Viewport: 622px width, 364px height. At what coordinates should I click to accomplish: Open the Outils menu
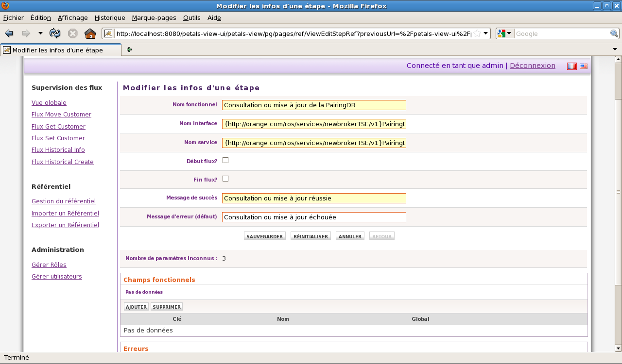(x=191, y=17)
